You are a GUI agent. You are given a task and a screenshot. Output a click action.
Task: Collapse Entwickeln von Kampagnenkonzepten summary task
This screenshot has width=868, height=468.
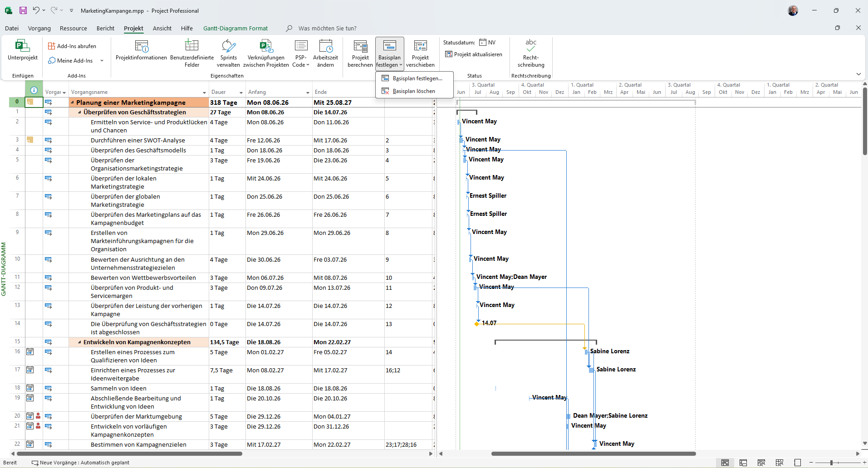(80, 342)
